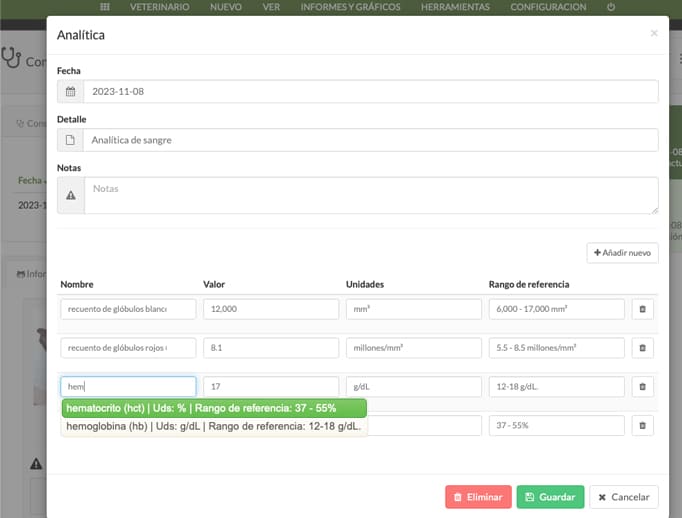Viewport: 682px width, 518px height.
Task: Click the calendar icon beside Fecha
Action: 70,91
